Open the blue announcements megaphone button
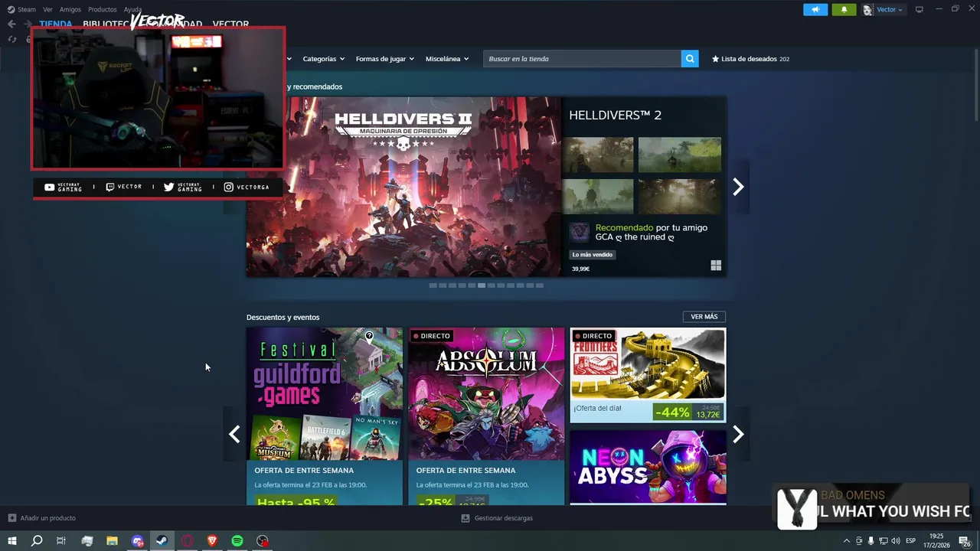 point(815,9)
